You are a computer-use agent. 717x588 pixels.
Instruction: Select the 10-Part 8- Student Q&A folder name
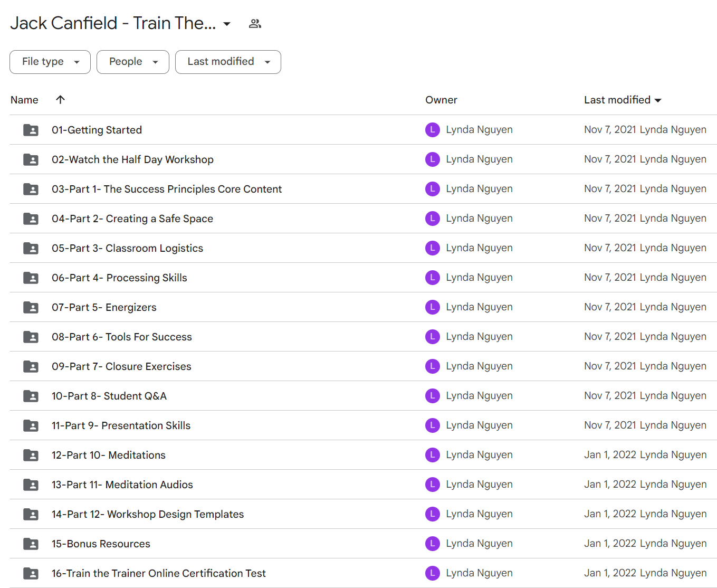point(109,396)
